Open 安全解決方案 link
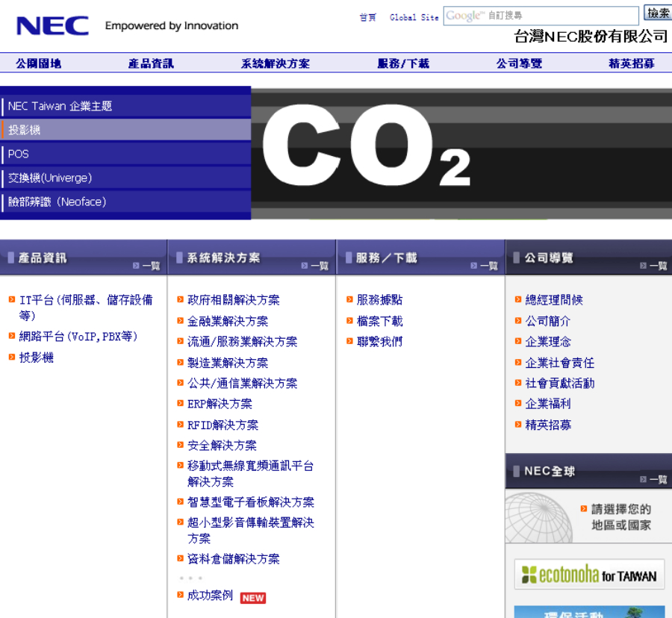Viewport: 672px width, 618px height. coord(222,446)
